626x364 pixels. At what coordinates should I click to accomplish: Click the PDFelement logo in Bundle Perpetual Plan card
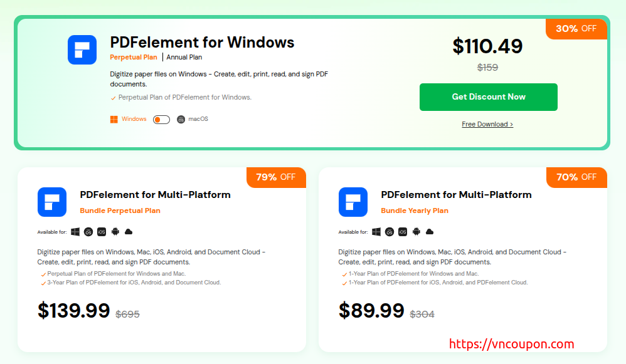tap(52, 202)
